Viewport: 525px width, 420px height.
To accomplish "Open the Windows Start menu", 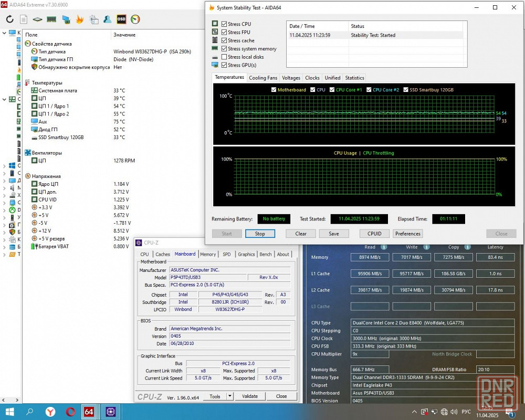I will point(9,412).
